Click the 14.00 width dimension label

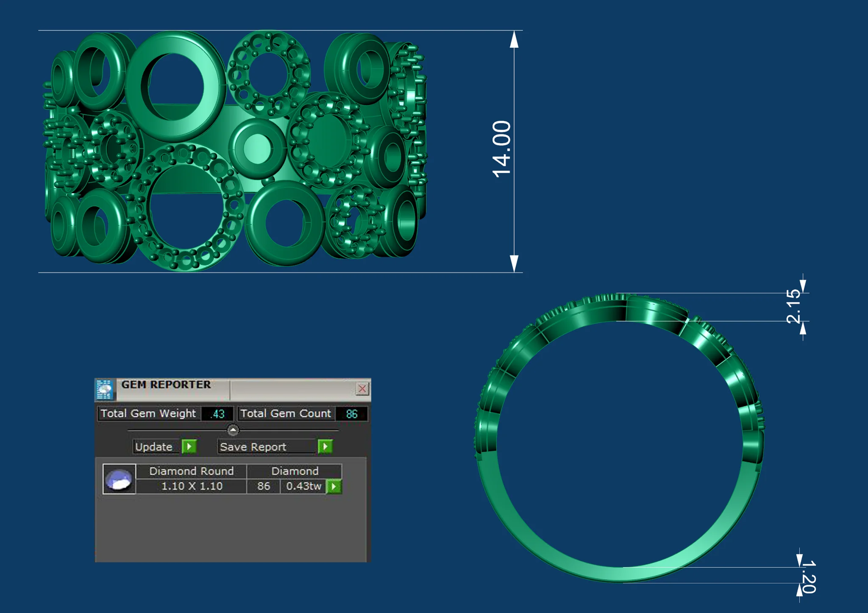(502, 149)
